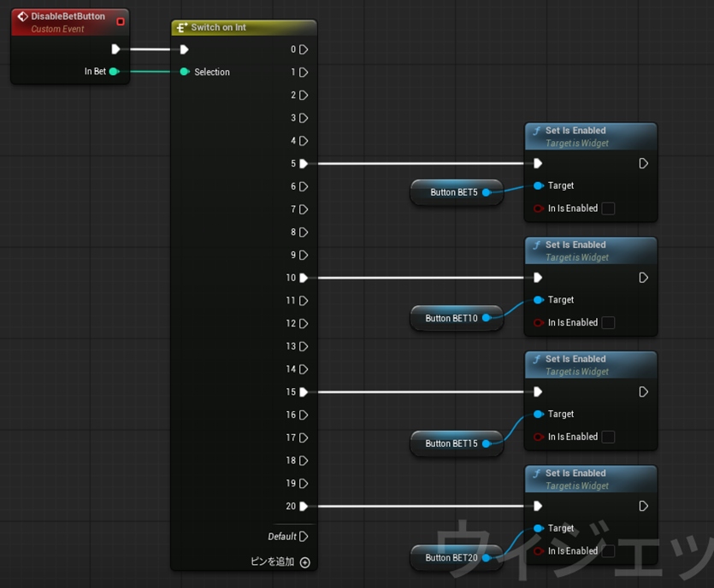714x588 pixels.
Task: Toggle In Is Enabled checkbox for Button BET15
Action: pyautogui.click(x=608, y=437)
